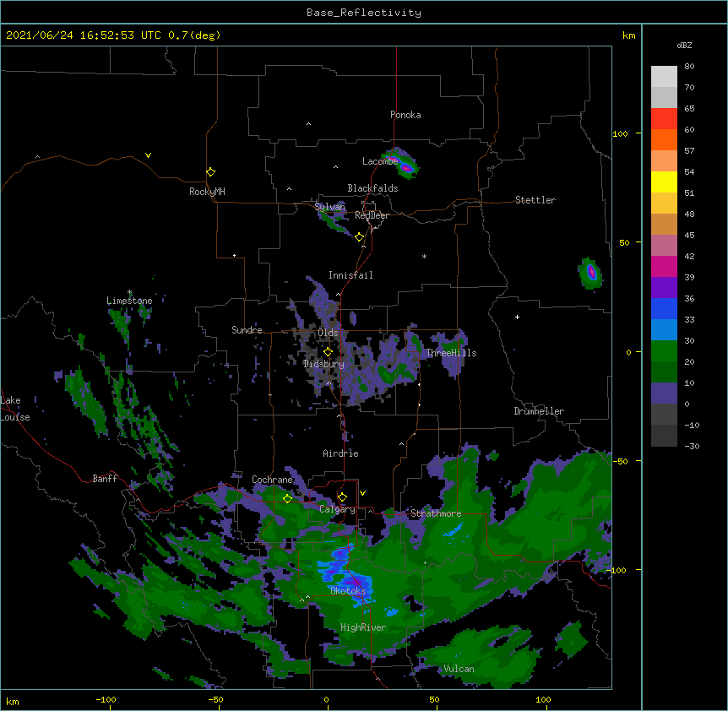Select the RockyMH label

pos(207,192)
